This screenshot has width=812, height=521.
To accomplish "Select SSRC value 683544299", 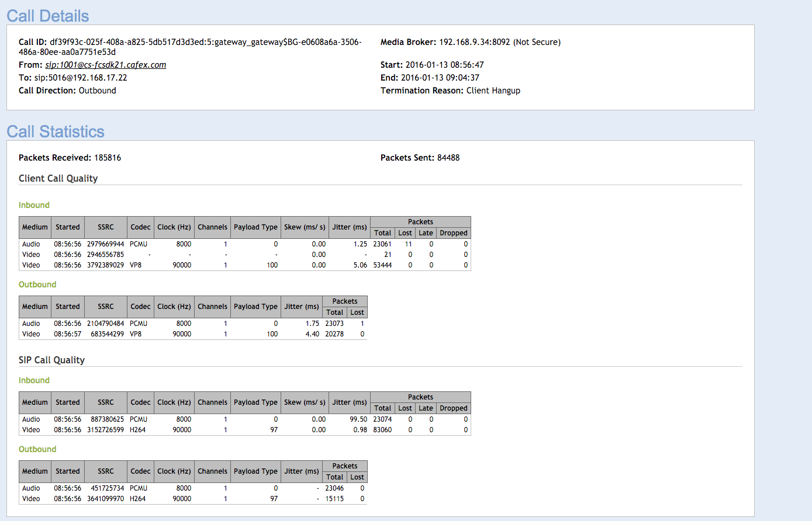I will coord(108,334).
